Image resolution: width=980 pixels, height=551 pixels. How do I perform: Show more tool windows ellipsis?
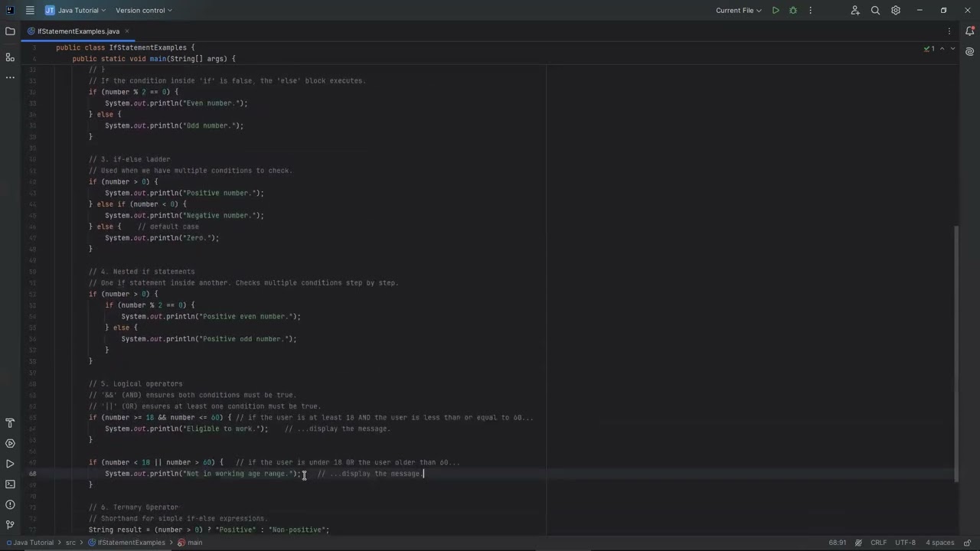10,77
